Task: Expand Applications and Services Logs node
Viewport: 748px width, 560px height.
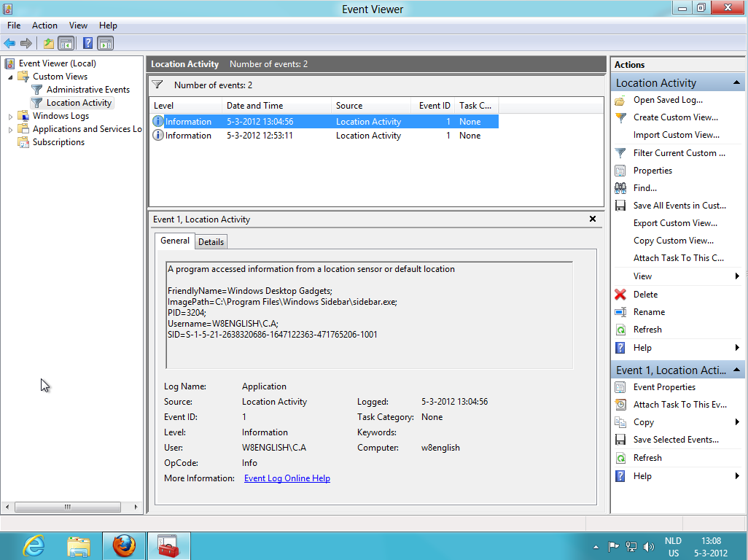Action: coord(10,129)
